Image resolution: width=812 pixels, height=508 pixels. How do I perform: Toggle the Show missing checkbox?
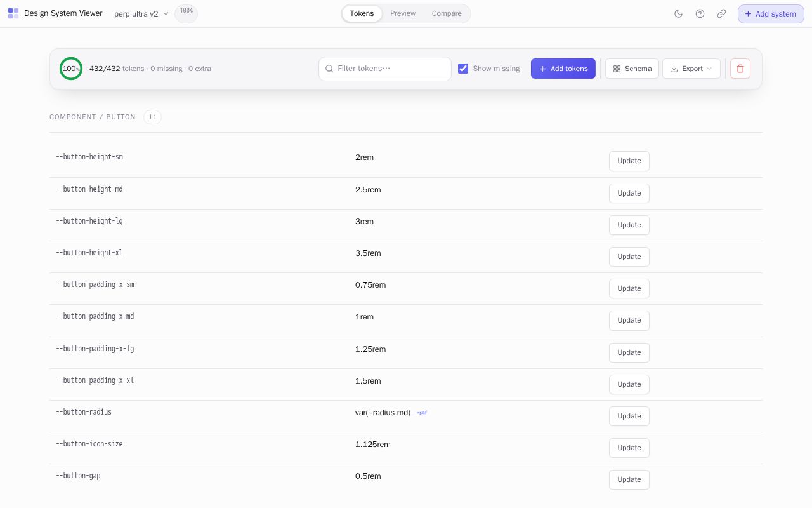click(x=463, y=69)
